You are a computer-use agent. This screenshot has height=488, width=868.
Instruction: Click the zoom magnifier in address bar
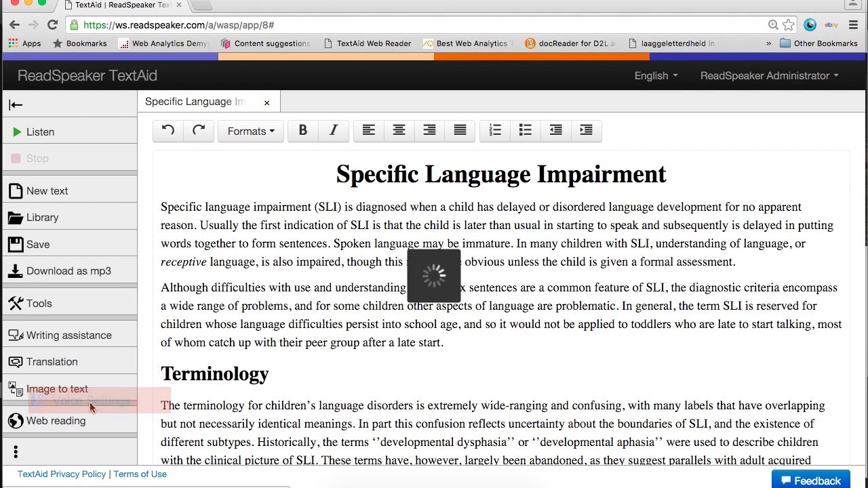[x=772, y=25]
